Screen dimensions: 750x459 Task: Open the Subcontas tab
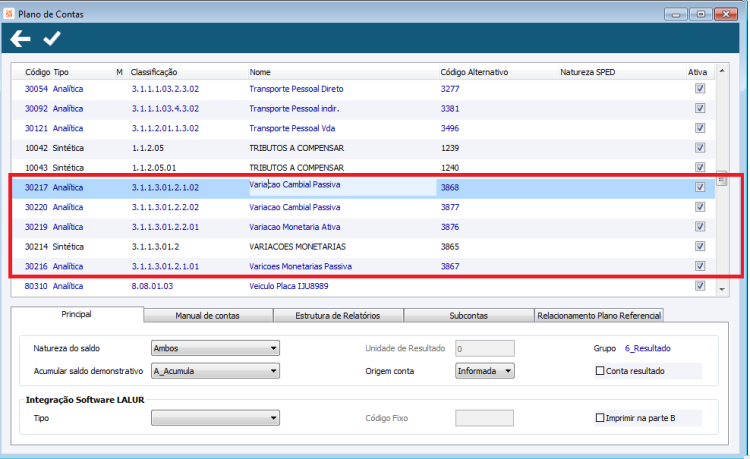click(468, 316)
